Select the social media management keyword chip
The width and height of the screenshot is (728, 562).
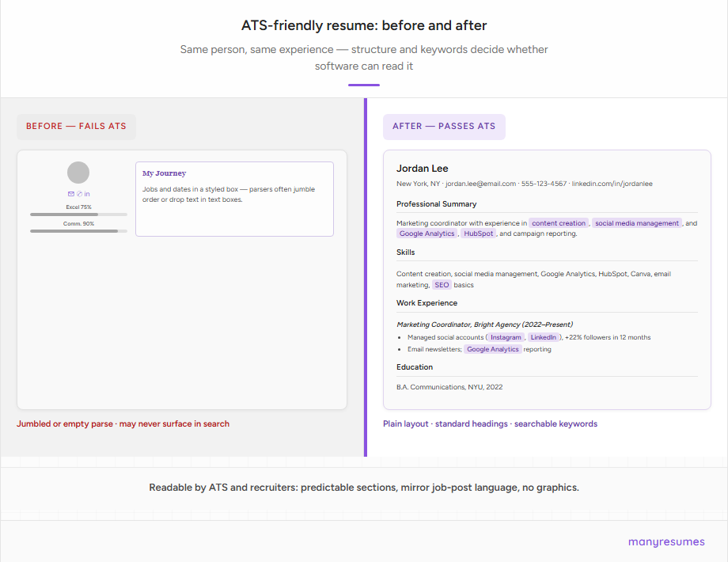pyautogui.click(x=635, y=222)
